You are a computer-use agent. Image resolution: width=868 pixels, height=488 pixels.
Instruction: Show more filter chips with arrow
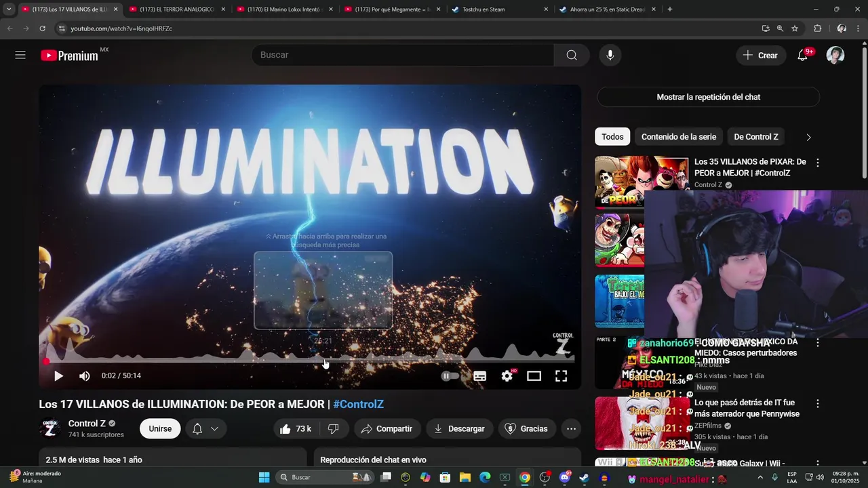click(808, 137)
